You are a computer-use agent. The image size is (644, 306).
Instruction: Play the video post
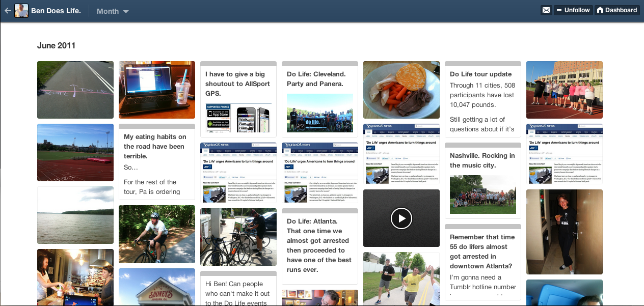(401, 218)
